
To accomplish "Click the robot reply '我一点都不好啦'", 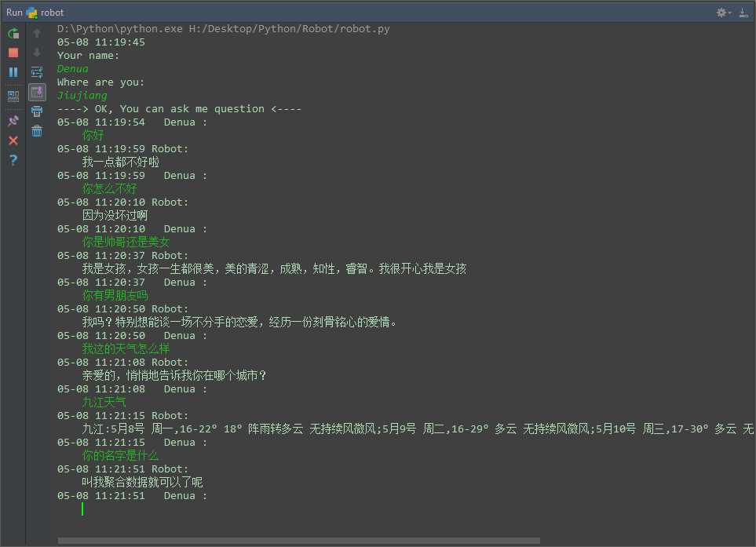I will 121,162.
